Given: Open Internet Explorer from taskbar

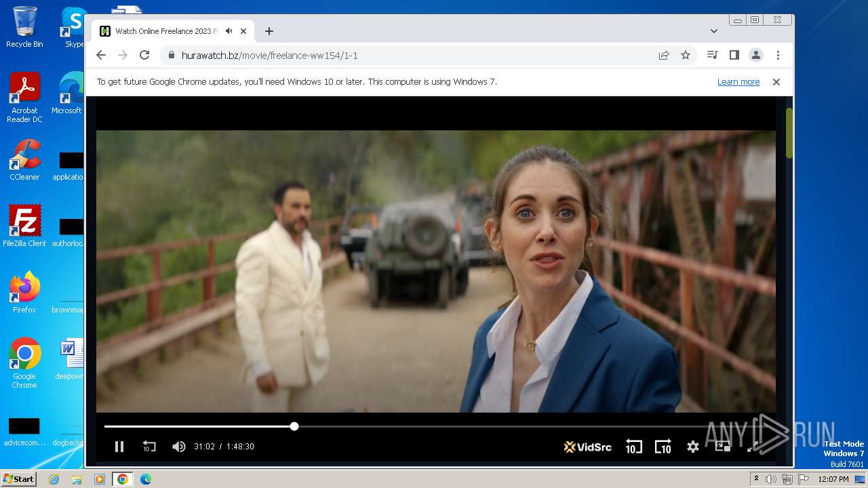Looking at the screenshot, I should click(54, 479).
